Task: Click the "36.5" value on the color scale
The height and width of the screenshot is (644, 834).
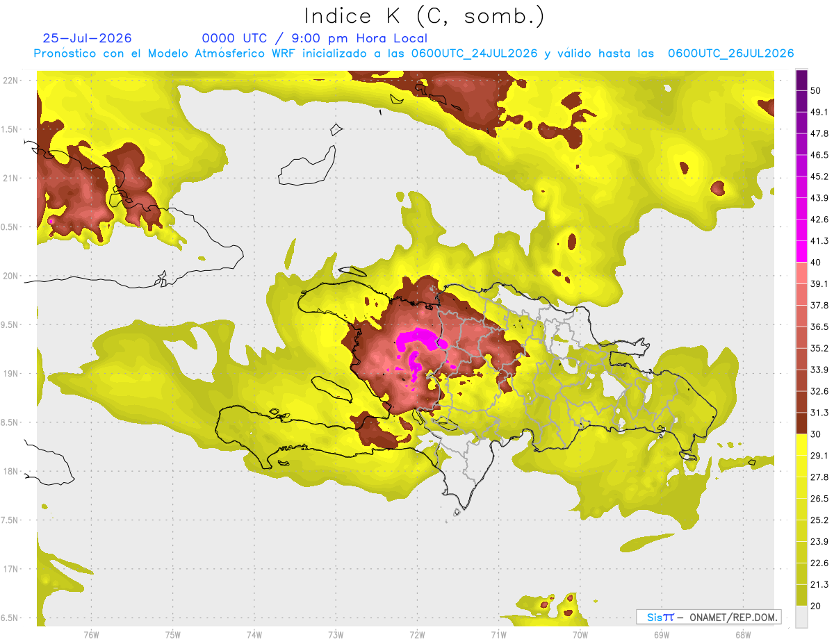Action: (x=819, y=327)
